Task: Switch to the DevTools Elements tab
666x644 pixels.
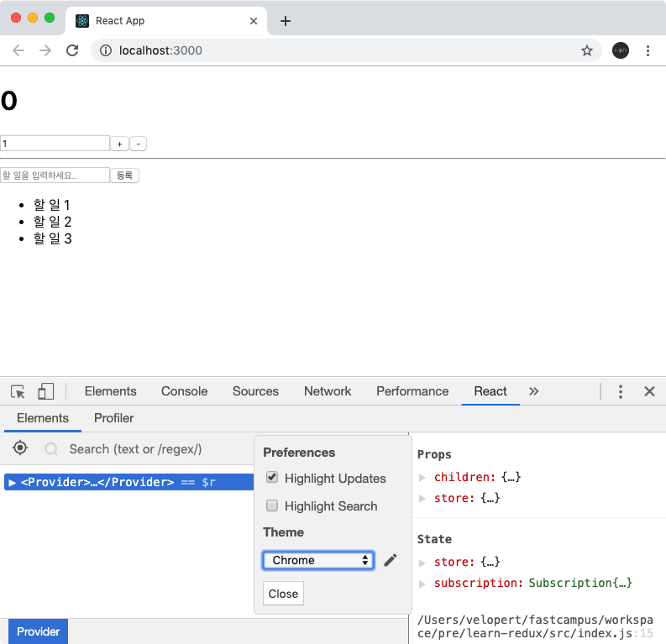Action: (x=110, y=391)
